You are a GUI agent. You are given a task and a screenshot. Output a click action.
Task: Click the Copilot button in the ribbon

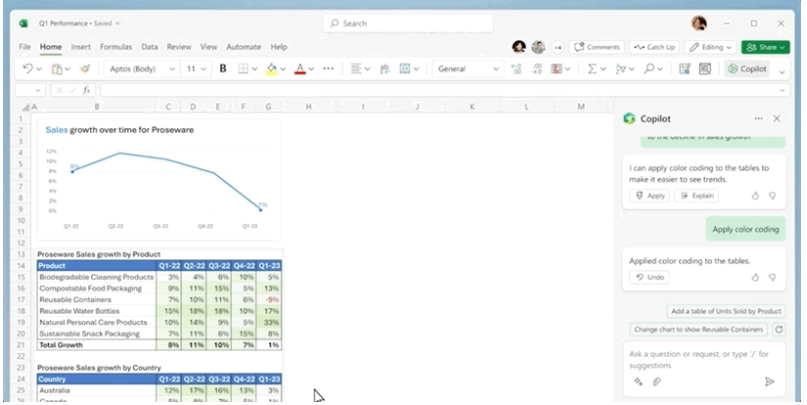pos(747,69)
